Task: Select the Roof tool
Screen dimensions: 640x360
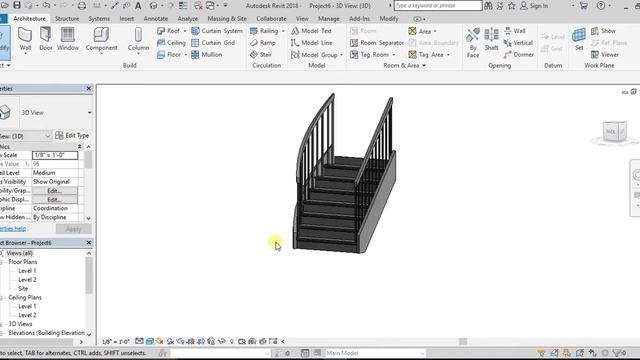Action: (x=169, y=31)
